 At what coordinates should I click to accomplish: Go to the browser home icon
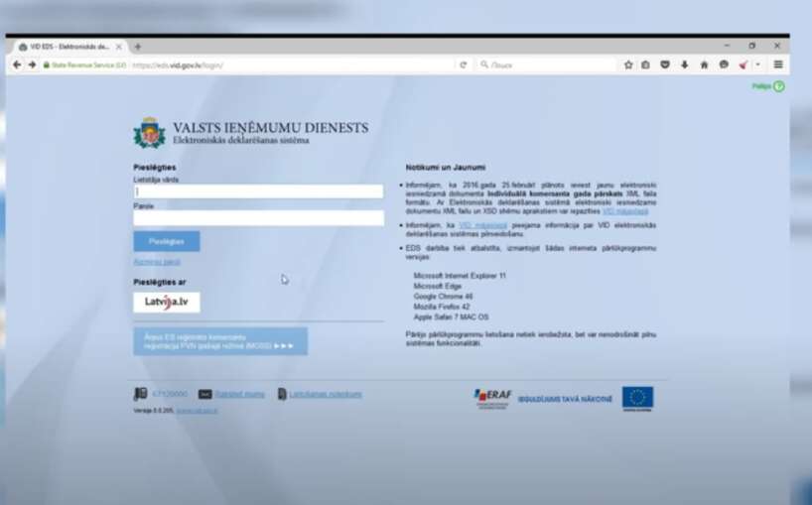pos(704,64)
